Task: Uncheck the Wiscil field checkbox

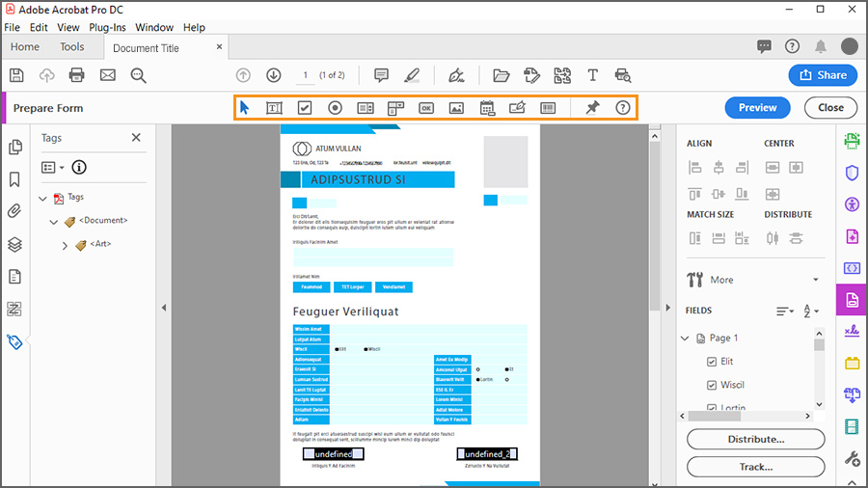Action: [x=712, y=385]
